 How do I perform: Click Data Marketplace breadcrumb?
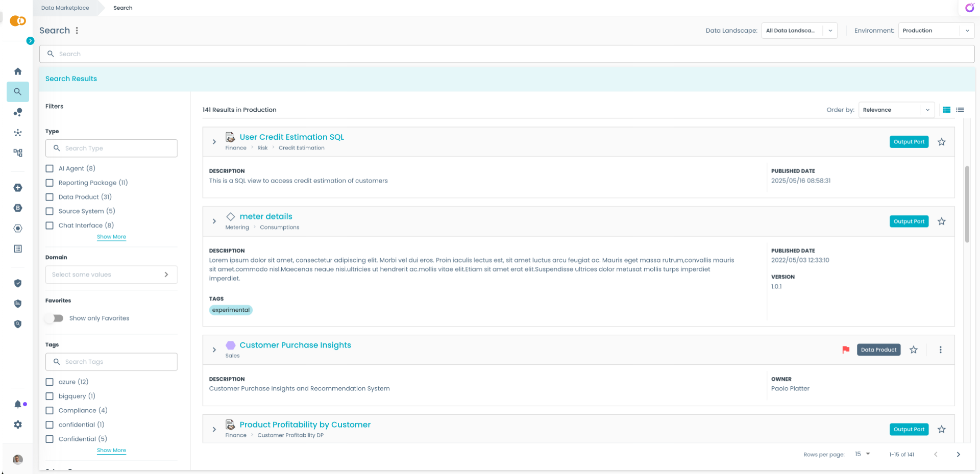[65, 8]
